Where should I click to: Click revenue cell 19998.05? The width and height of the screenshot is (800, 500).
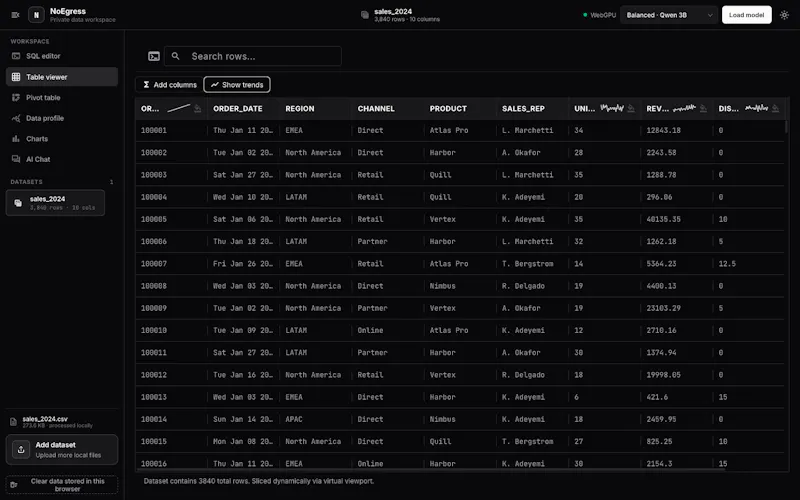pos(677,375)
